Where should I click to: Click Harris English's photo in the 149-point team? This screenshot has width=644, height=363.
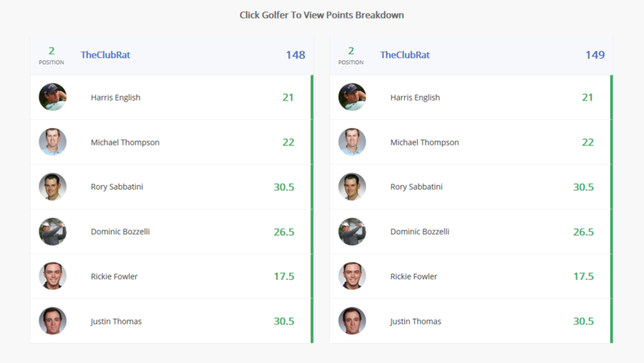click(x=352, y=97)
